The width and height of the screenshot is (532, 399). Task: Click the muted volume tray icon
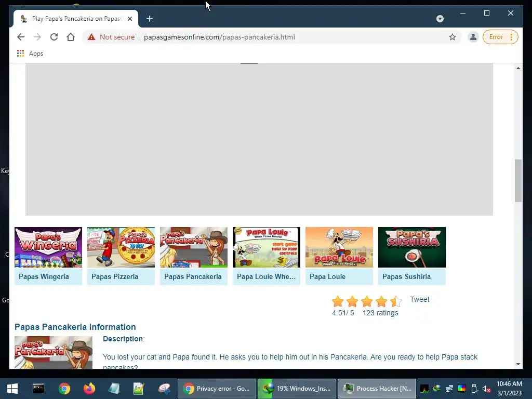click(486, 389)
